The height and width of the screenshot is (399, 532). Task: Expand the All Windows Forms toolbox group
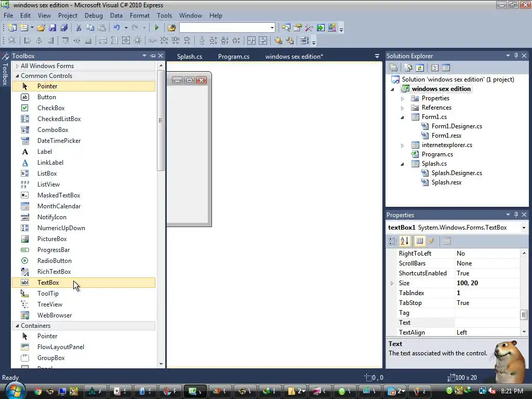tap(17, 66)
